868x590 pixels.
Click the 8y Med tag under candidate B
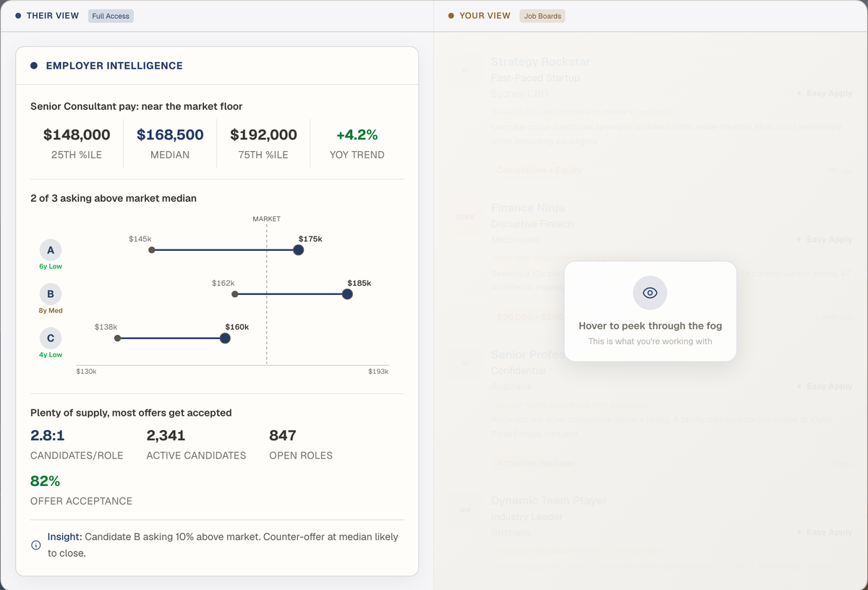pos(51,311)
